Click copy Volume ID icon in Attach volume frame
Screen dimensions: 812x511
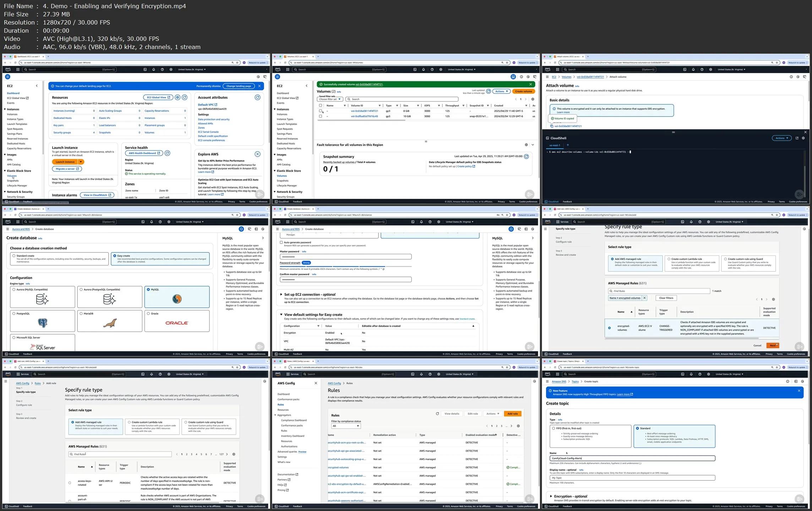click(x=552, y=126)
